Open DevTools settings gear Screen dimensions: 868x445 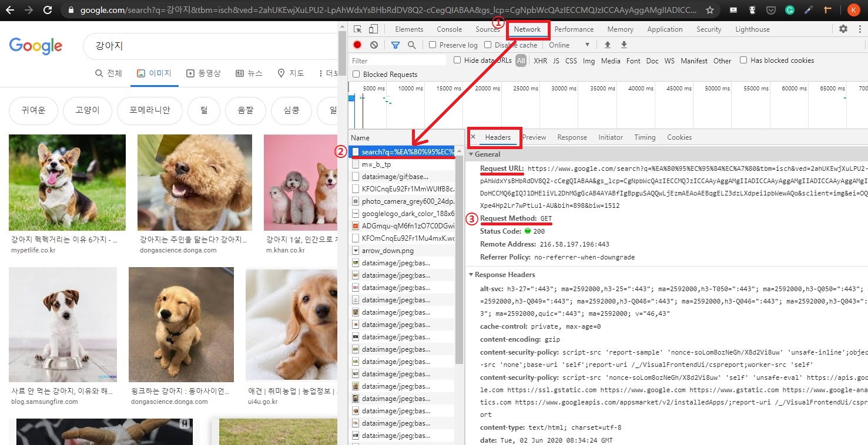[x=843, y=29]
